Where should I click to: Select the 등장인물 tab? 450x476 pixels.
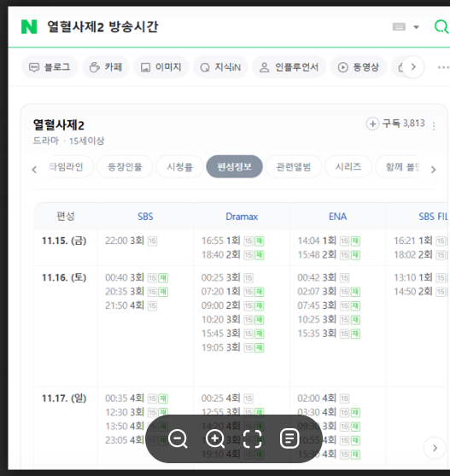click(125, 166)
